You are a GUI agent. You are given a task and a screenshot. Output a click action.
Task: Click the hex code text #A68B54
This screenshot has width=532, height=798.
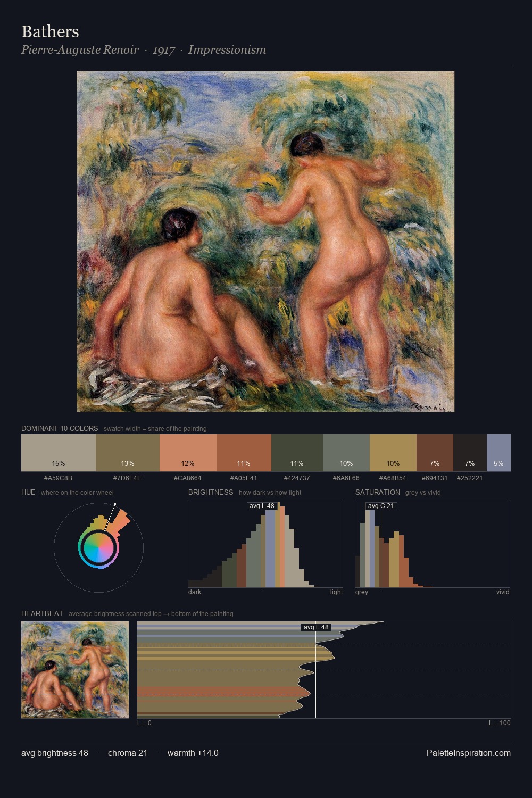[393, 478]
